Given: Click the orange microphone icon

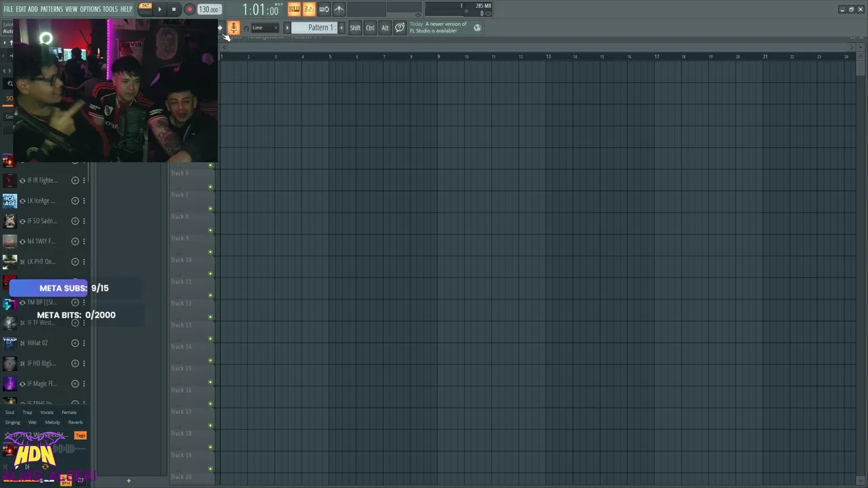Looking at the screenshot, I should click(x=233, y=28).
